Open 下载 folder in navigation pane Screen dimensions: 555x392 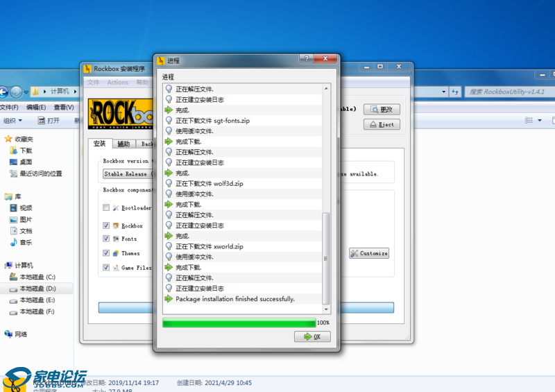tap(26, 151)
